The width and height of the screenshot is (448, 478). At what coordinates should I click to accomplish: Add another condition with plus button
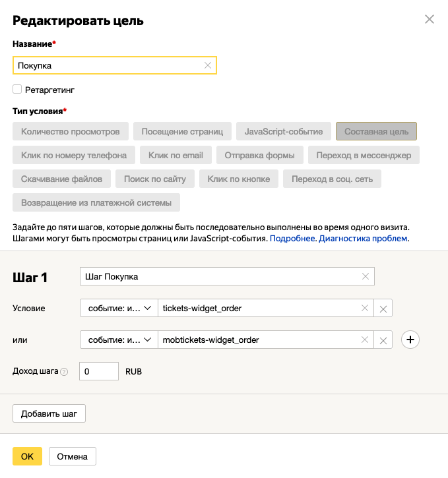point(410,340)
